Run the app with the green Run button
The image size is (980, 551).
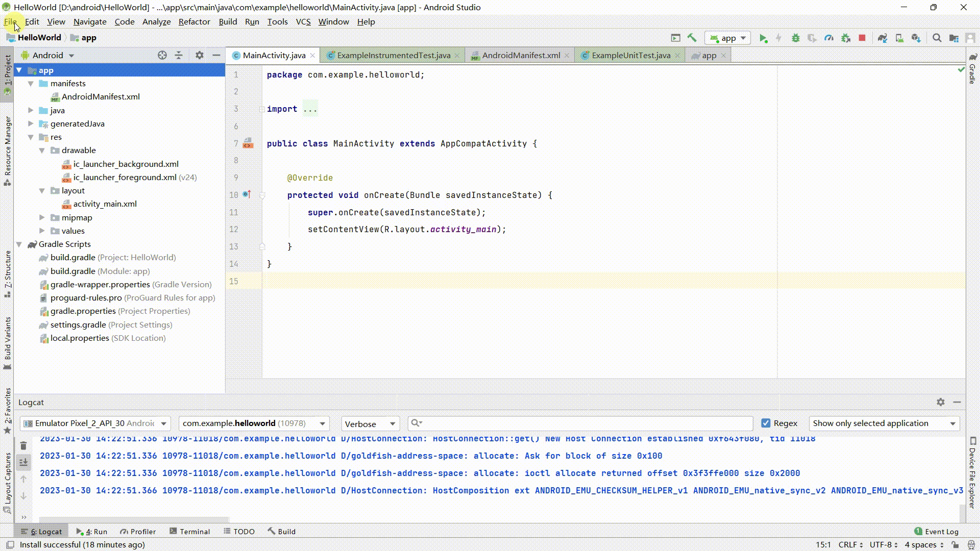point(764,38)
